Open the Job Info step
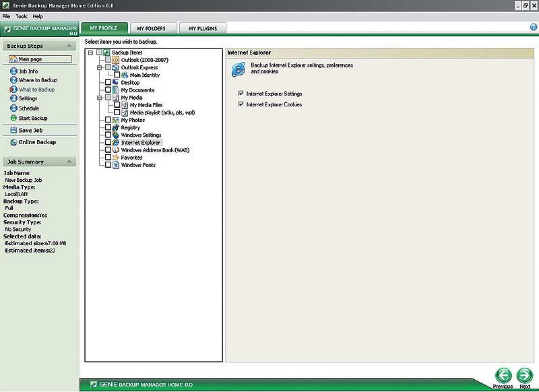Screen dimensions: 539x392 pos(28,71)
